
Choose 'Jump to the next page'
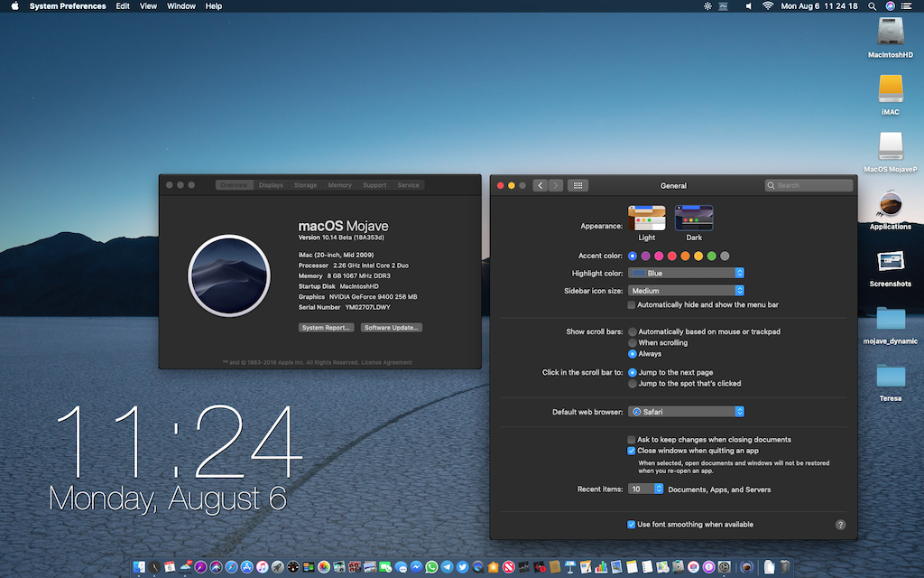coord(633,373)
